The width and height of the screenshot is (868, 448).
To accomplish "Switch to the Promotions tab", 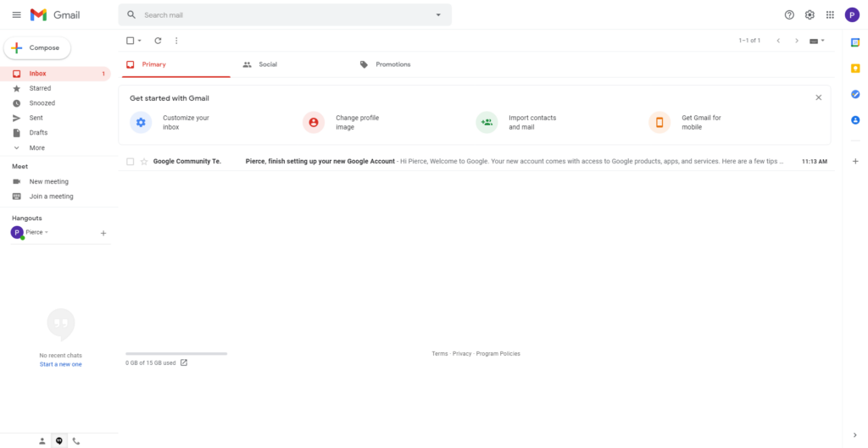I will pyautogui.click(x=392, y=64).
